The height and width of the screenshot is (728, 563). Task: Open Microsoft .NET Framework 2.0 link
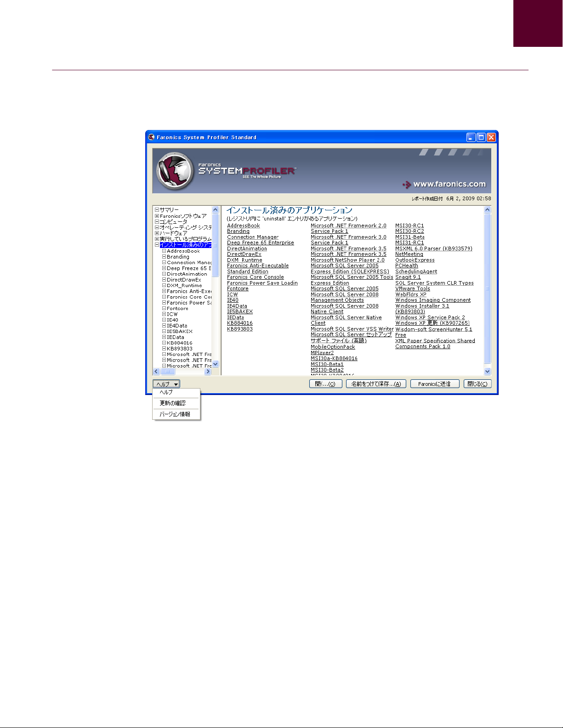click(348, 226)
